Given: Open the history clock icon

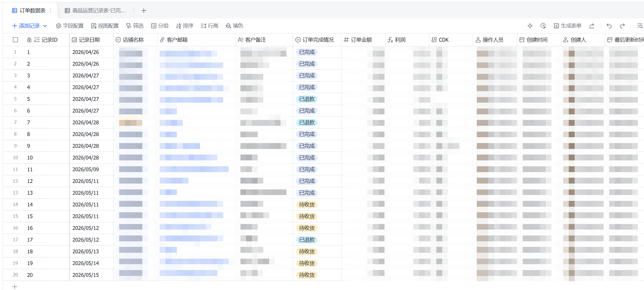Looking at the screenshot, I should pos(543,26).
